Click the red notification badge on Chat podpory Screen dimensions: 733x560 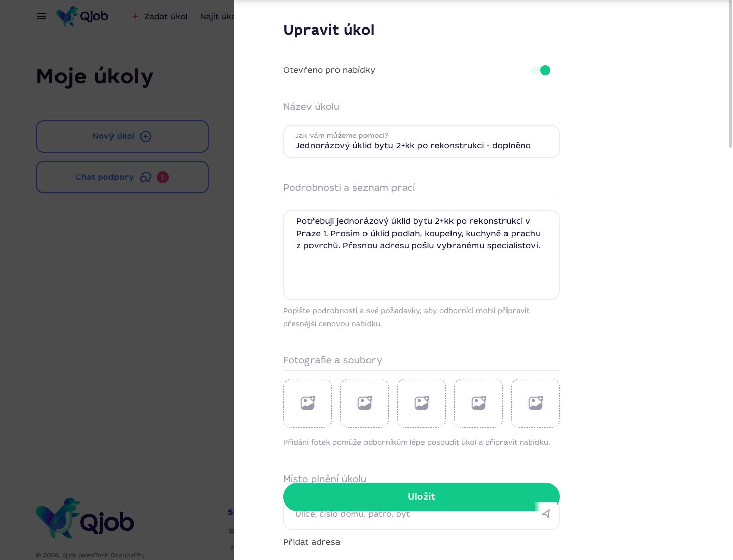tap(163, 177)
